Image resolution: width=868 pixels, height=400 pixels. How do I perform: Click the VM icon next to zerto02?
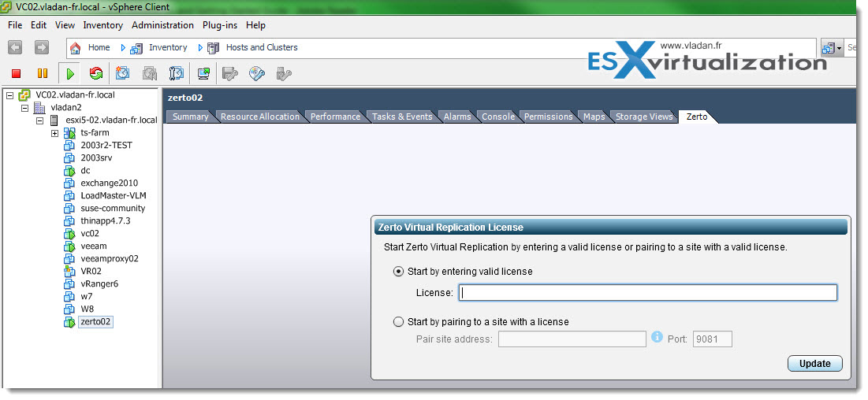(x=69, y=322)
